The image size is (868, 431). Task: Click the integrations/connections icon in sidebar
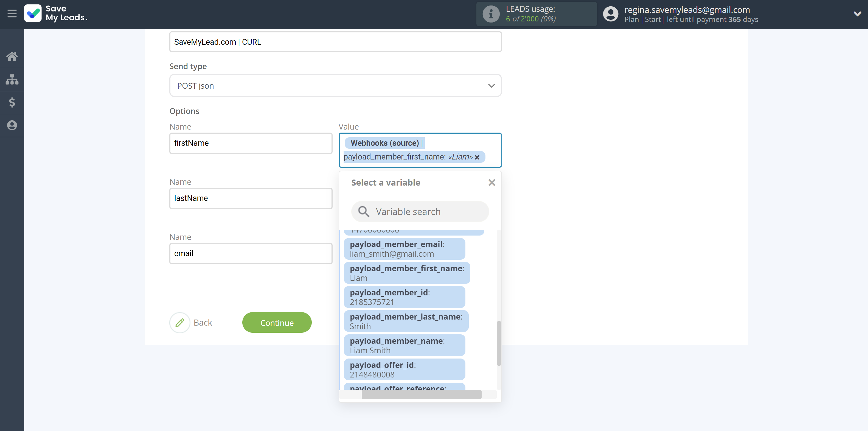[12, 79]
